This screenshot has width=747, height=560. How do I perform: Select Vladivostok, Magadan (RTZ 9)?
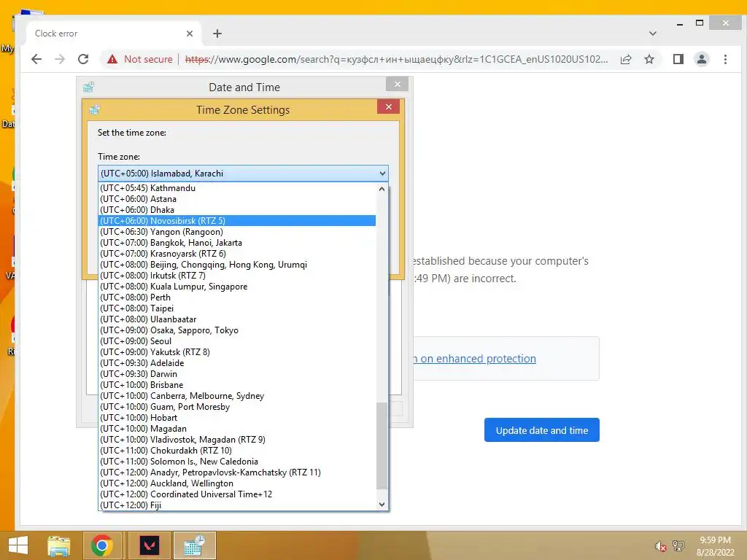point(237,440)
